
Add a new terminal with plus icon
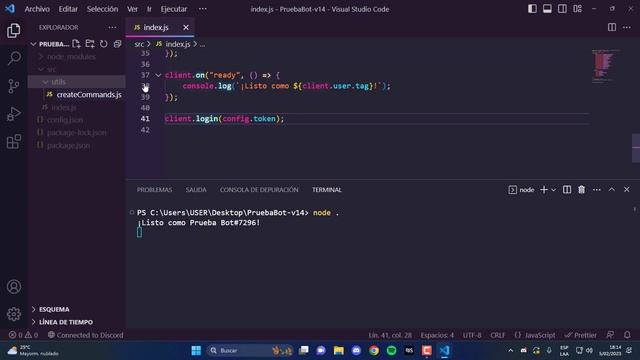(x=544, y=190)
